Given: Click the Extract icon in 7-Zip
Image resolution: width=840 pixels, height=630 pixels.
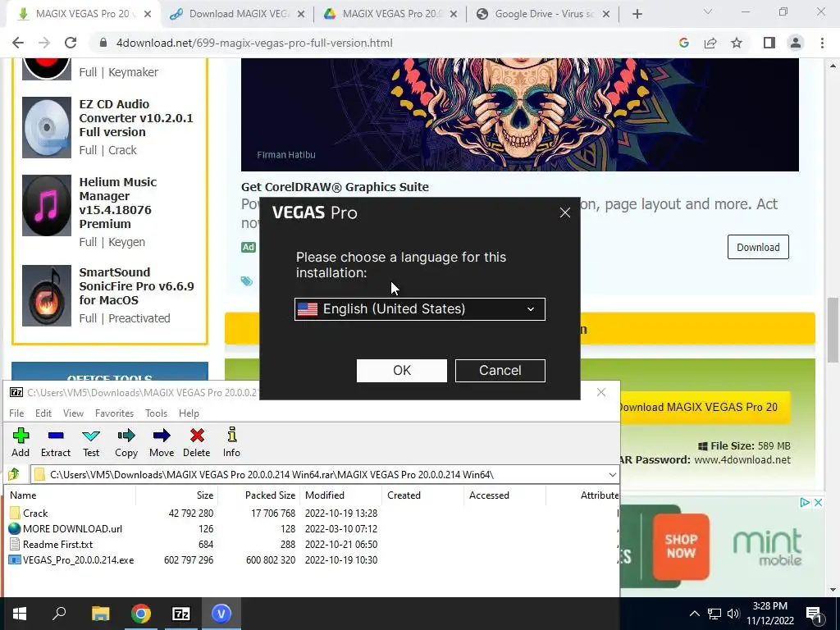Looking at the screenshot, I should coord(56,442).
